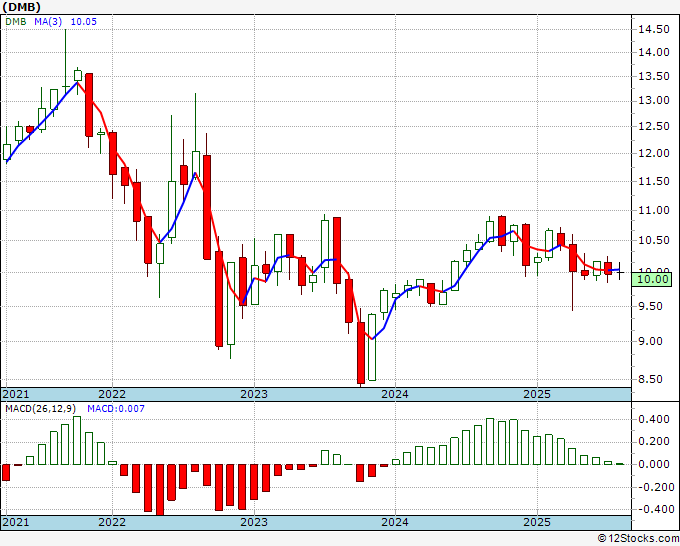The width and height of the screenshot is (680, 546).
Task: Click the (DMB) ticker title
Action: (x=22, y=7)
